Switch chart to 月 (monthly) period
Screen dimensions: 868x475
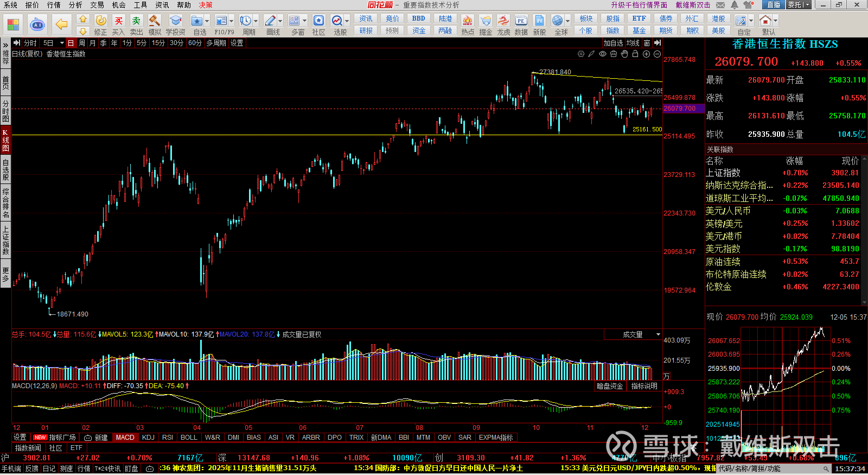92,43
